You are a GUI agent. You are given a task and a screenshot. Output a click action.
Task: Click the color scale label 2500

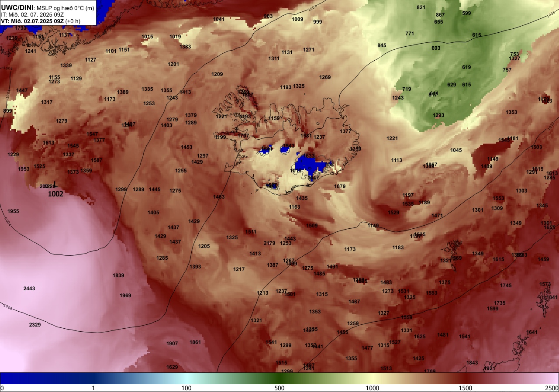pos(552,388)
